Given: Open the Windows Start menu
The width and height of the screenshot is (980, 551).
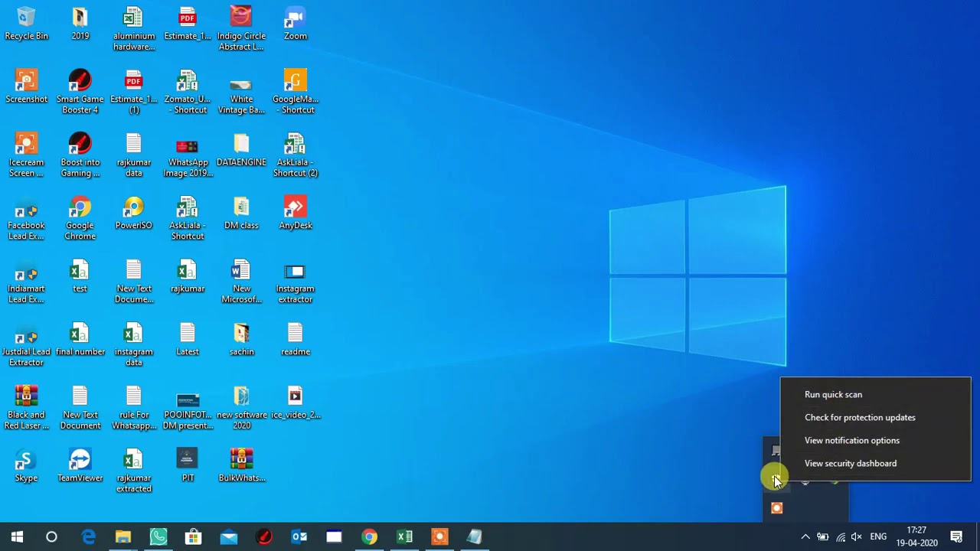Looking at the screenshot, I should [x=17, y=536].
